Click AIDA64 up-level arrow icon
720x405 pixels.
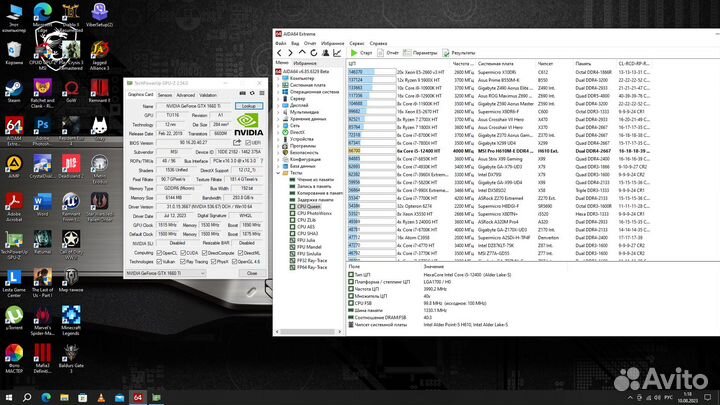click(x=302, y=53)
